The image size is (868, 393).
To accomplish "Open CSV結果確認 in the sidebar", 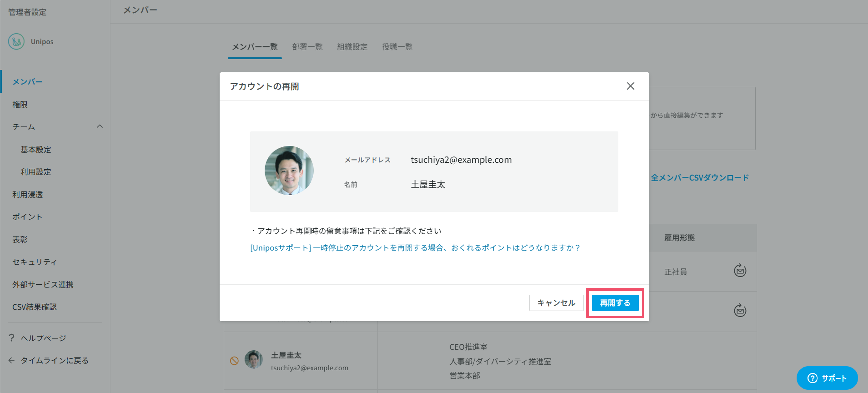I will pyautogui.click(x=34, y=307).
